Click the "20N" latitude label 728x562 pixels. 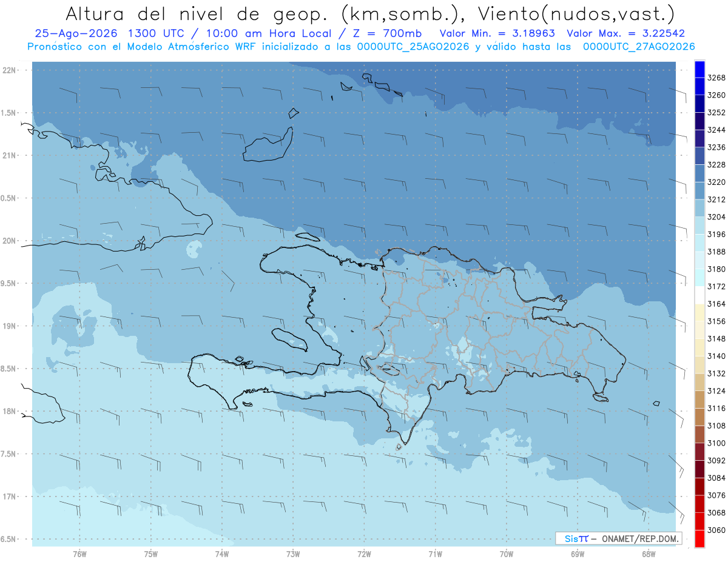[10, 241]
